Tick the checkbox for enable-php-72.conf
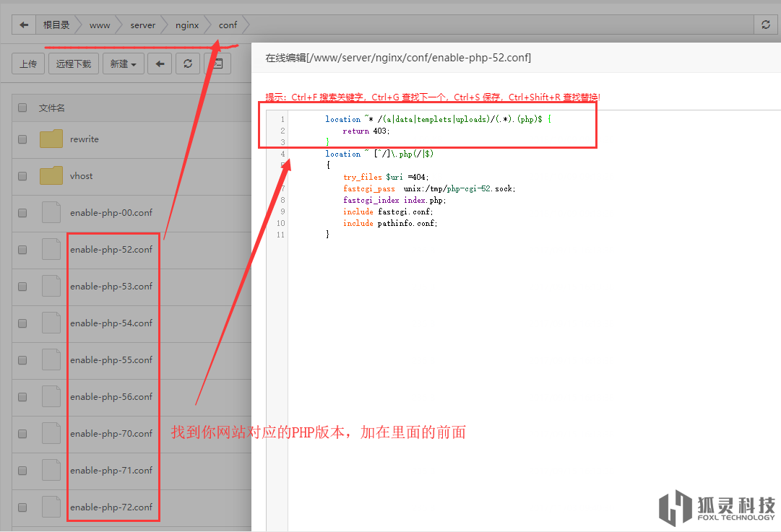Image resolution: width=781 pixels, height=532 pixels. click(x=22, y=507)
